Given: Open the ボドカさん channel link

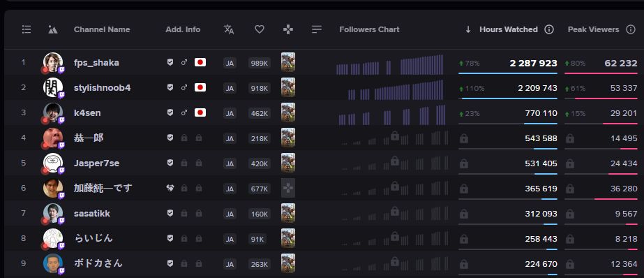Looking at the screenshot, I should 98,263.
